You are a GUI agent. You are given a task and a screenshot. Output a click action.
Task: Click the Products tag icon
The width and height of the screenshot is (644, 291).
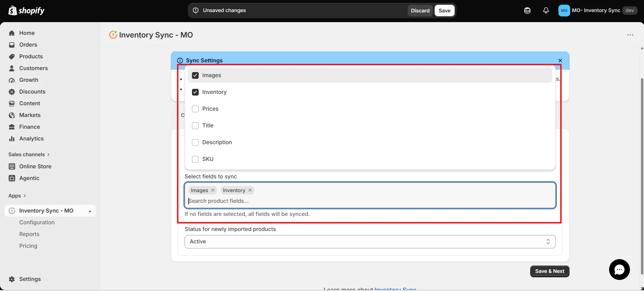[x=12, y=56]
